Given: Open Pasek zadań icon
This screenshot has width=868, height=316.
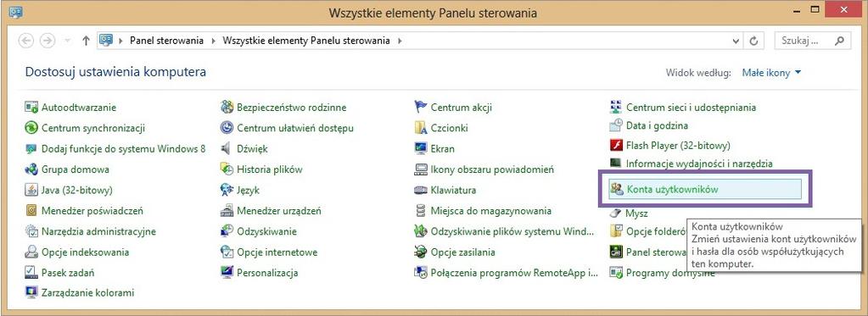Looking at the screenshot, I should 31,272.
